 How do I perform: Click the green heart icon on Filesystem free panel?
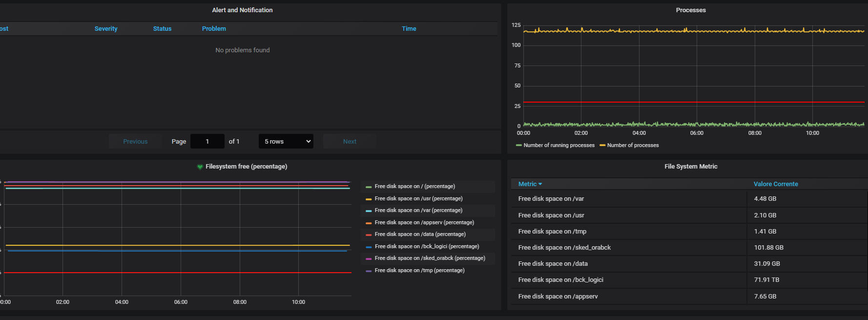tap(200, 167)
